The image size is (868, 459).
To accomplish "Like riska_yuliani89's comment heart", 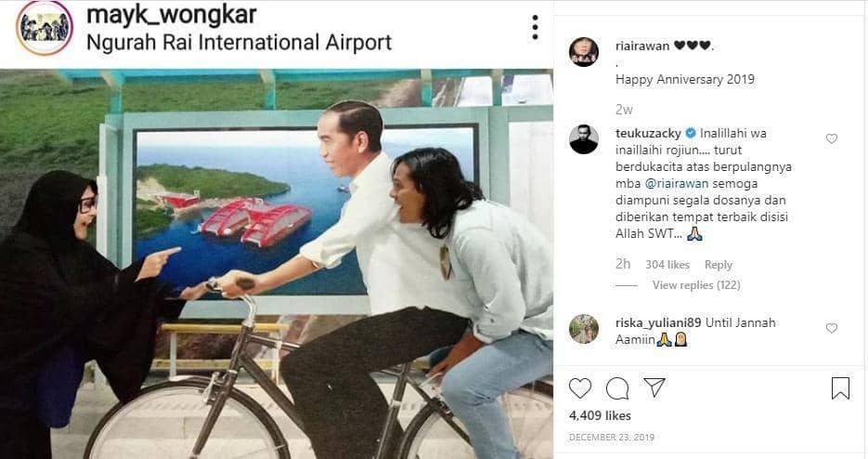I will [832, 328].
